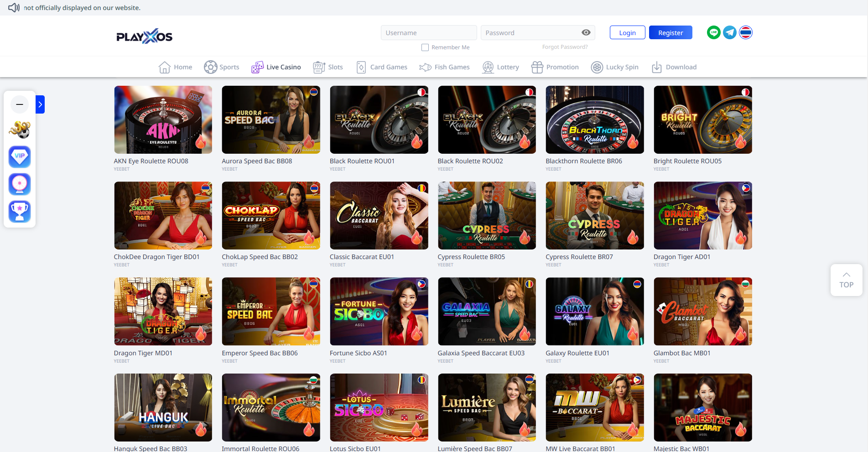The image size is (868, 452).
Task: Click the Register button
Action: [x=670, y=32]
